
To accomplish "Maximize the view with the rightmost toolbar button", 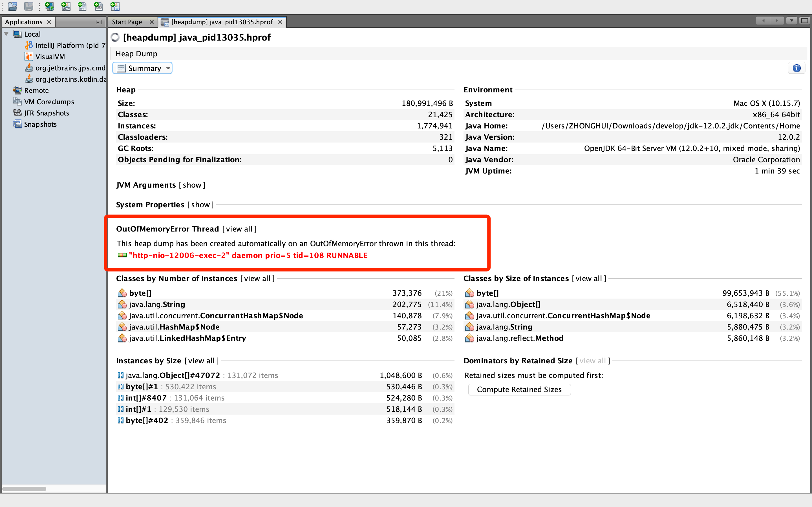I will 805,21.
